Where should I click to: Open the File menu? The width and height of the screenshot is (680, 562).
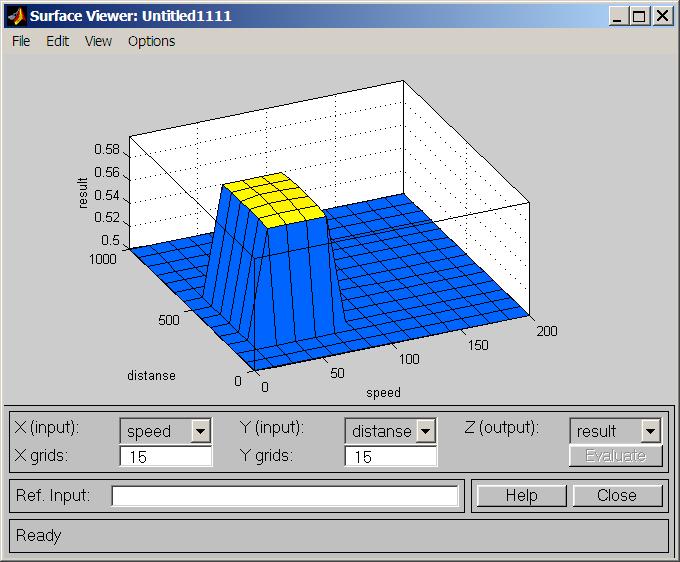click(21, 41)
